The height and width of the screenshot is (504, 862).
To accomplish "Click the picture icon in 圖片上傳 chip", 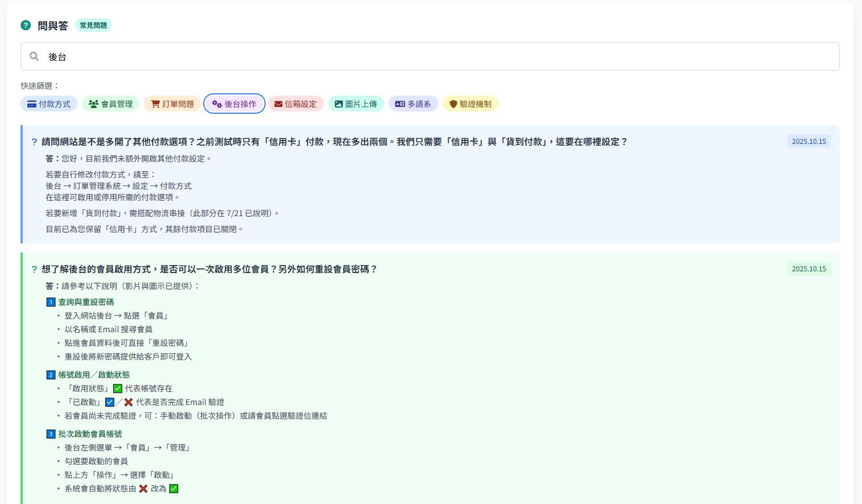I will (x=339, y=104).
